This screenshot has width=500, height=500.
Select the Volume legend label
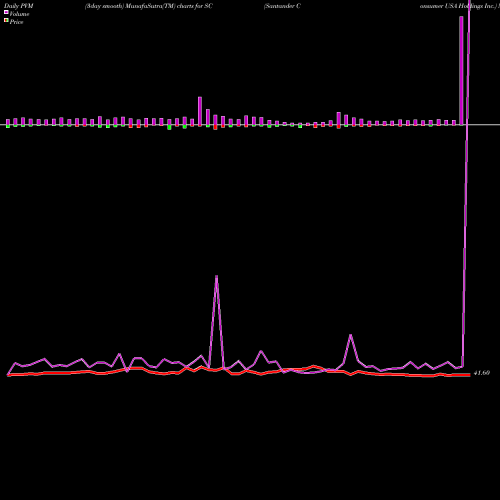(19, 14)
